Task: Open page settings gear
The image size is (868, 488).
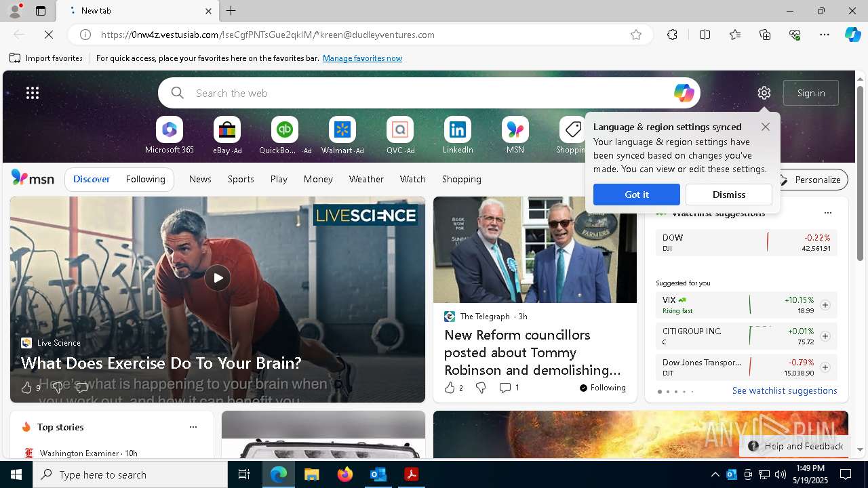Action: coord(764,93)
